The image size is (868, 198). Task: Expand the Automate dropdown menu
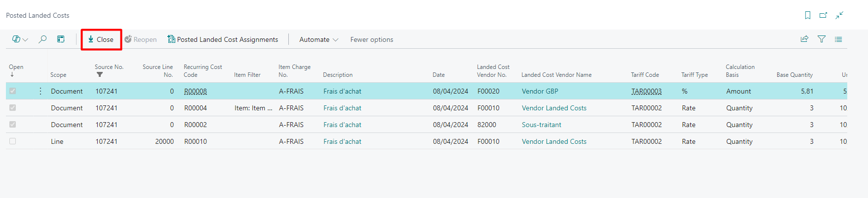[x=318, y=39]
